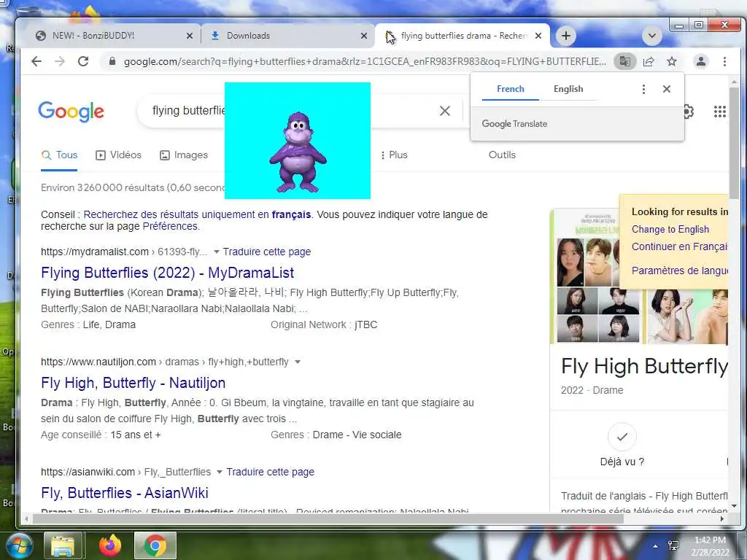Click the taskbar clock
The width and height of the screenshot is (747, 560).
[711, 546]
